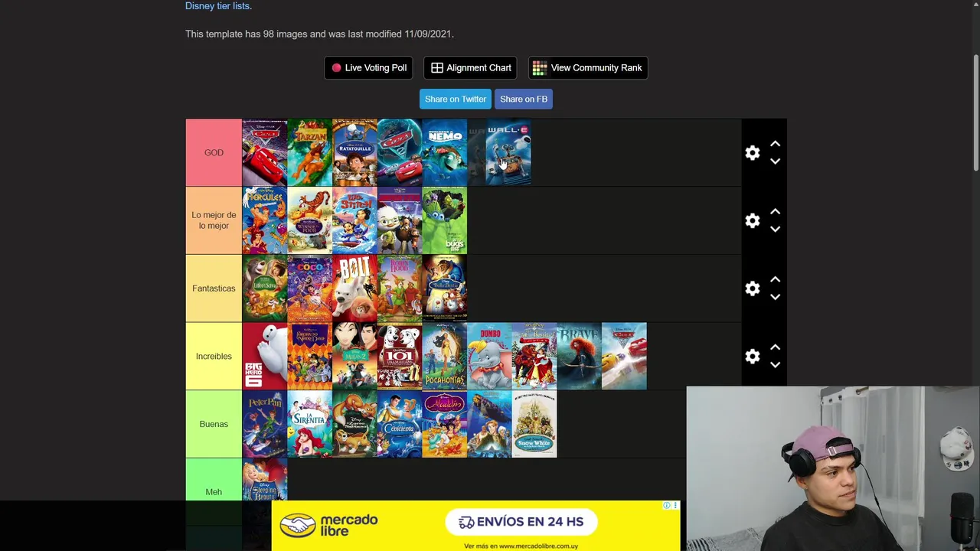Select the Lilo & Stitch poster
Viewport: 980px width, 551px height.
click(354, 220)
